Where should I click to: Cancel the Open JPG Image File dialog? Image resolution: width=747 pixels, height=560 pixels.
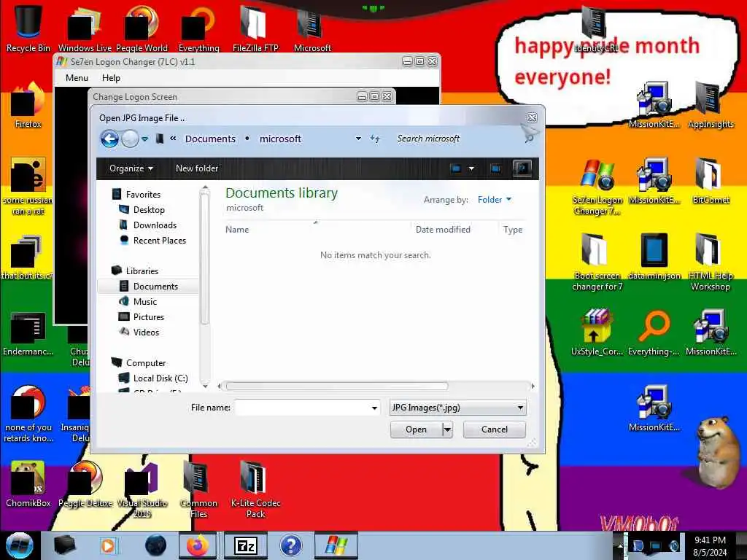pyautogui.click(x=494, y=429)
